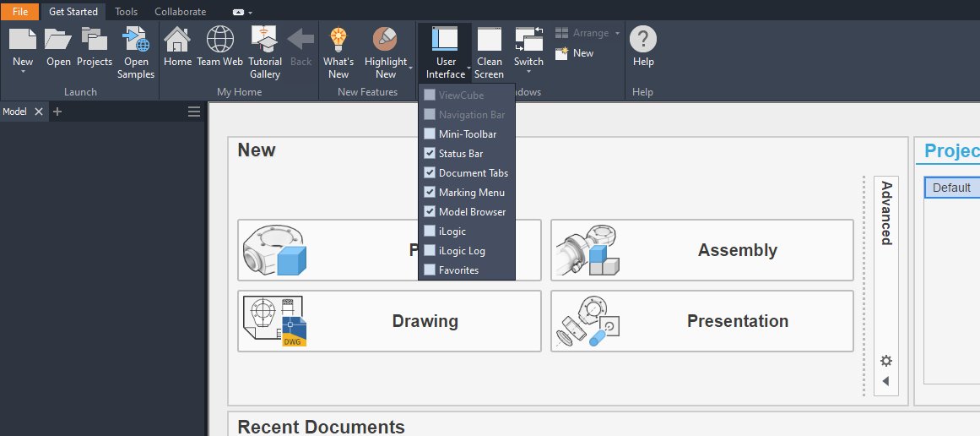Enable the iLogic checkbox
This screenshot has width=980, height=436.
[430, 231]
